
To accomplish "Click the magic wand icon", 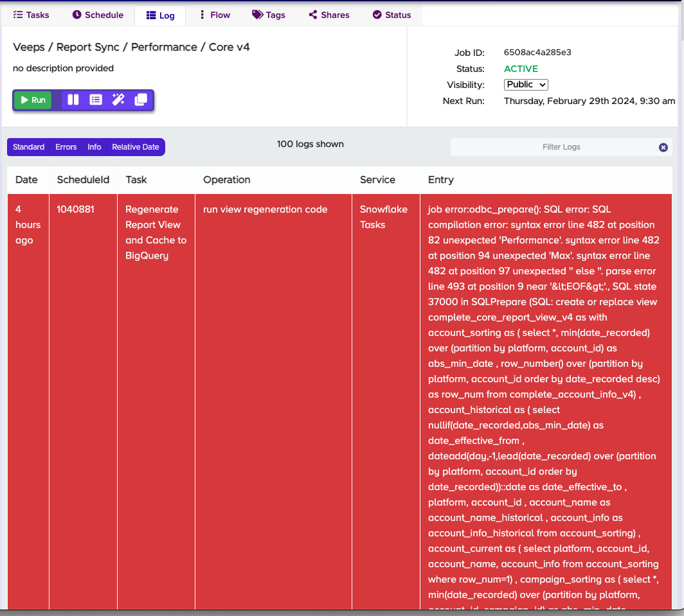I will tap(118, 100).
